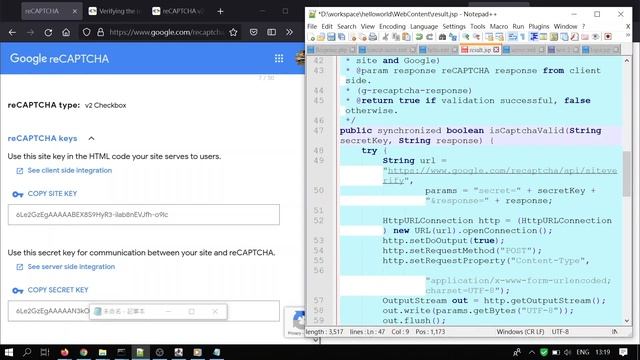Open Windows taskbar search
Screen dimensions: 640x360
pos(27,352)
